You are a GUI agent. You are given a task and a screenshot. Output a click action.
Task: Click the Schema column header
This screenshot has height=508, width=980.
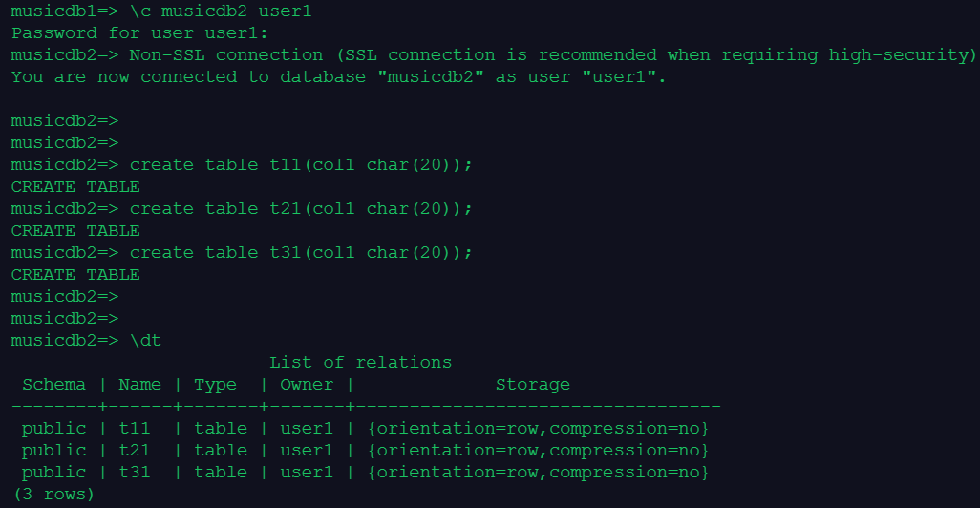click(x=53, y=384)
